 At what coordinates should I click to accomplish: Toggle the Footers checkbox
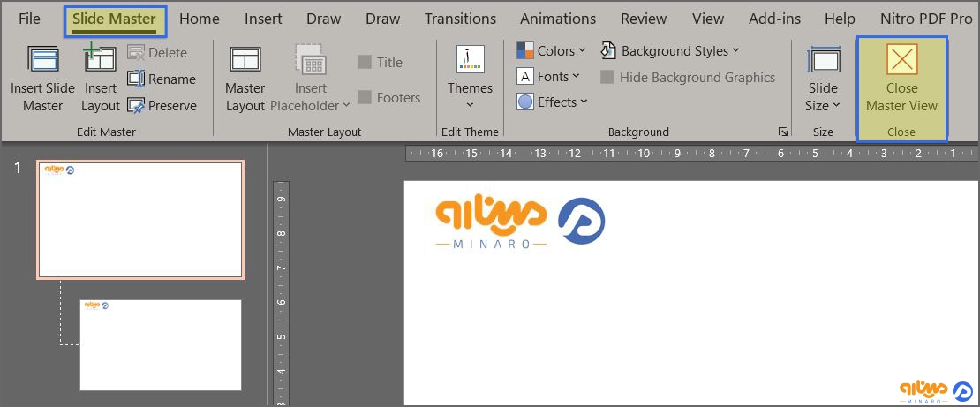pos(365,97)
